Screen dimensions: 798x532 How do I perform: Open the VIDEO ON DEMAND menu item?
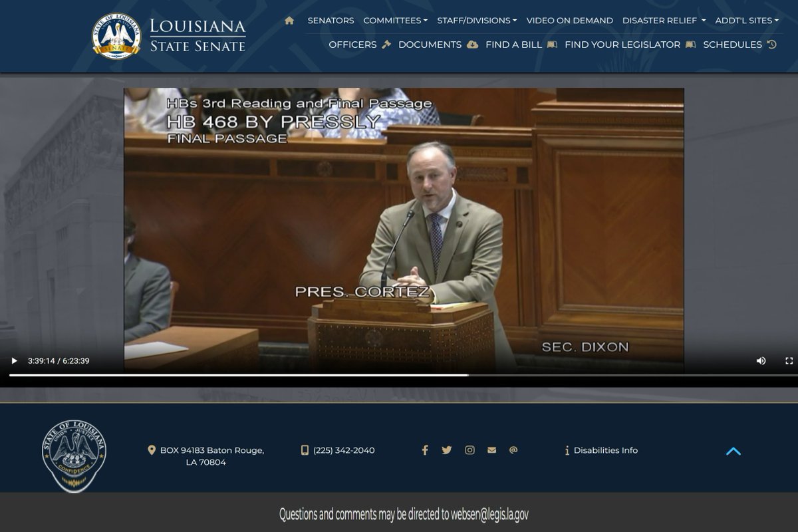[x=569, y=20]
